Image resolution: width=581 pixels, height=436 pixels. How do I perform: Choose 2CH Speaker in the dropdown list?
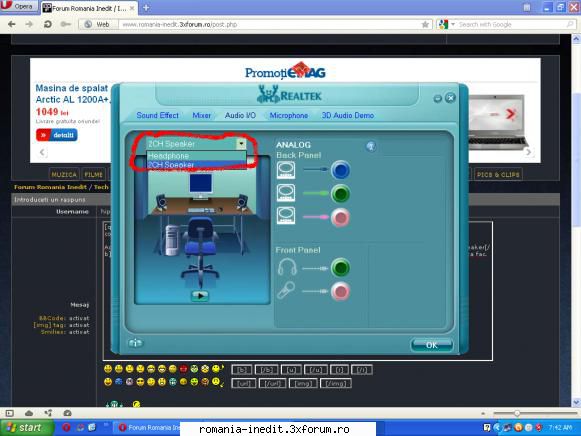point(196,165)
